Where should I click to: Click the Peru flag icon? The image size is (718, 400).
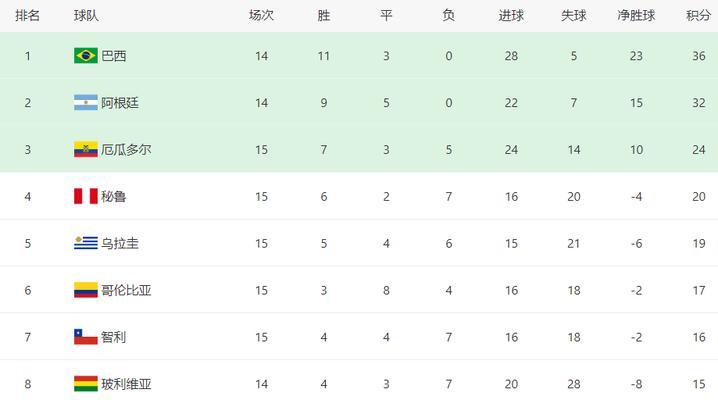[x=86, y=196]
